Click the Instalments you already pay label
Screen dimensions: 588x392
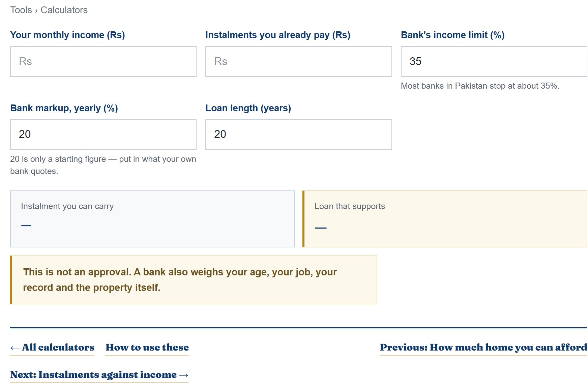click(278, 35)
